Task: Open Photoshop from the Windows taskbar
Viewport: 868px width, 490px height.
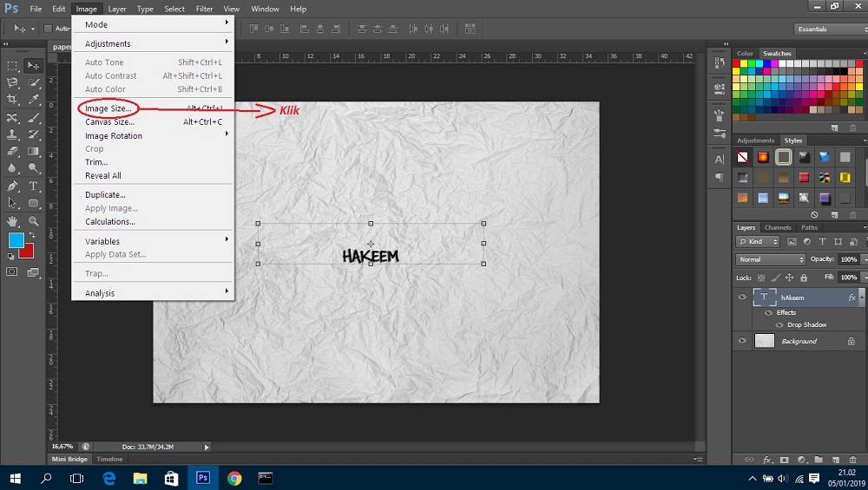Action: point(203,478)
